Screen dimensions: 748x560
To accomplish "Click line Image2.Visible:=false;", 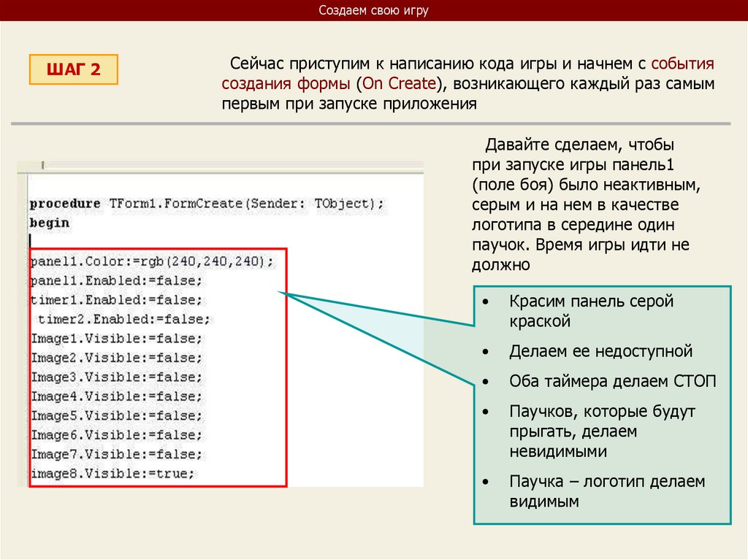I will (116, 358).
